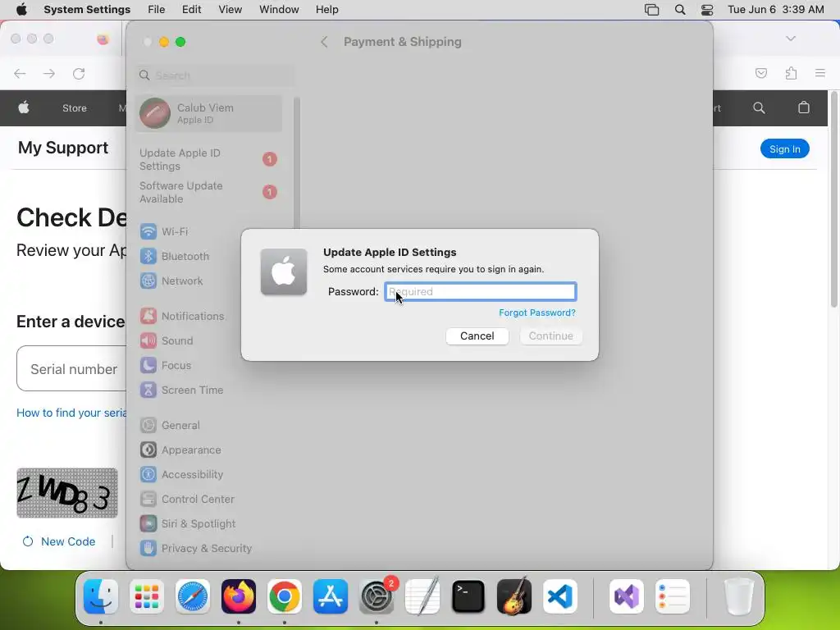Click New Code to refresh captcha

[59, 541]
